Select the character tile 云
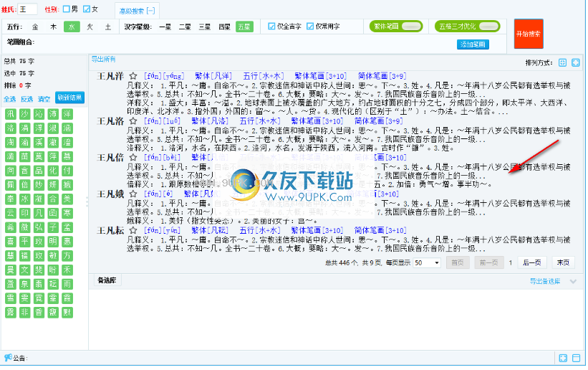588x370 pixels. [x=11, y=213]
